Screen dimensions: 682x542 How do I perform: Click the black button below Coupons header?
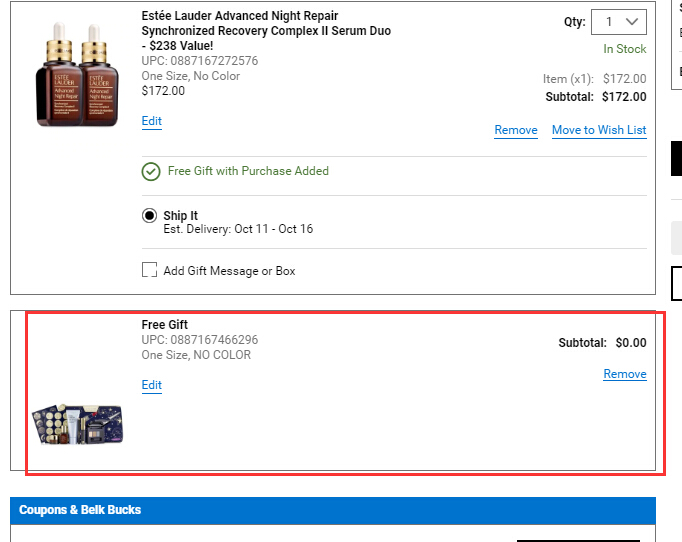click(578, 541)
